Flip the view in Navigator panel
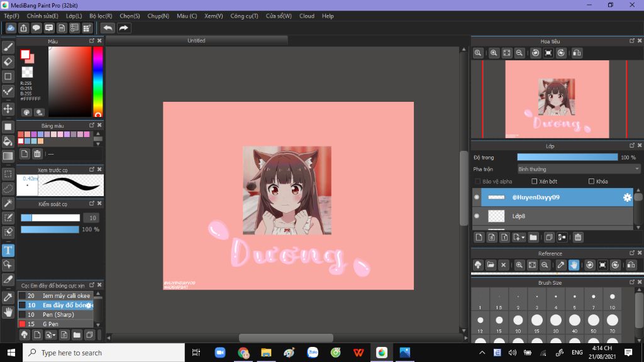Viewport: 644px width, 362px height. 577,53
